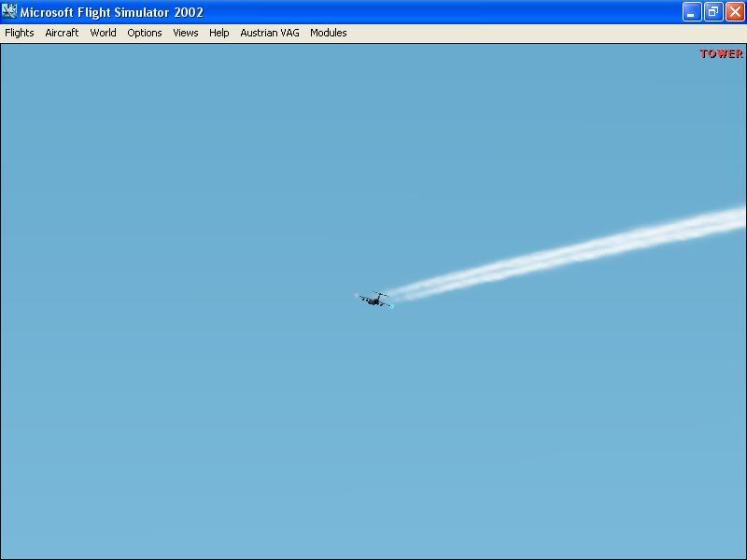Open the Flights menu
The image size is (747, 560).
click(x=19, y=33)
